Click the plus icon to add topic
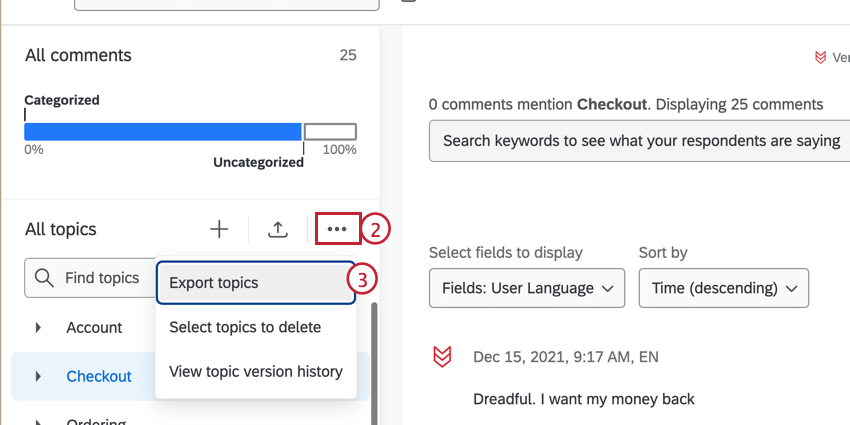The height and width of the screenshot is (425, 850). tap(219, 229)
